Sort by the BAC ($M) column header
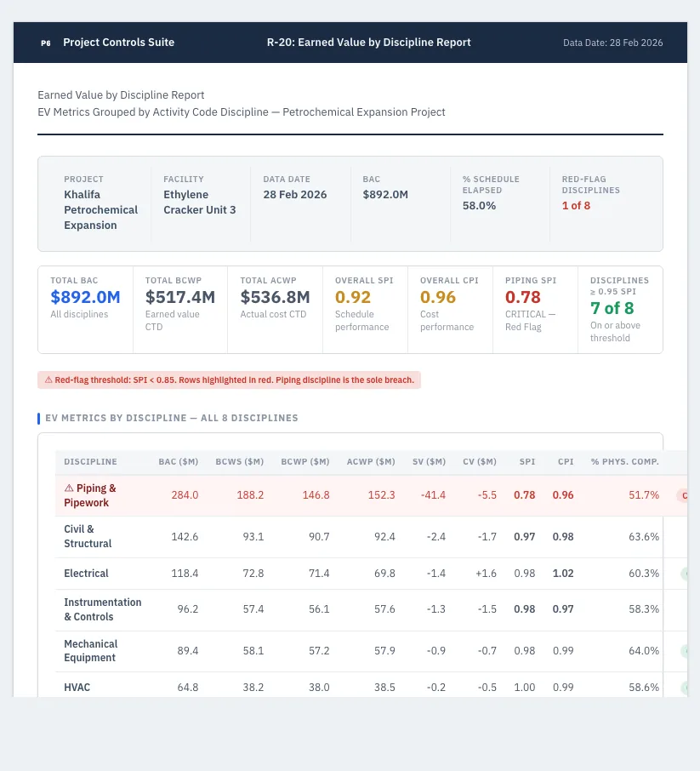 click(178, 462)
